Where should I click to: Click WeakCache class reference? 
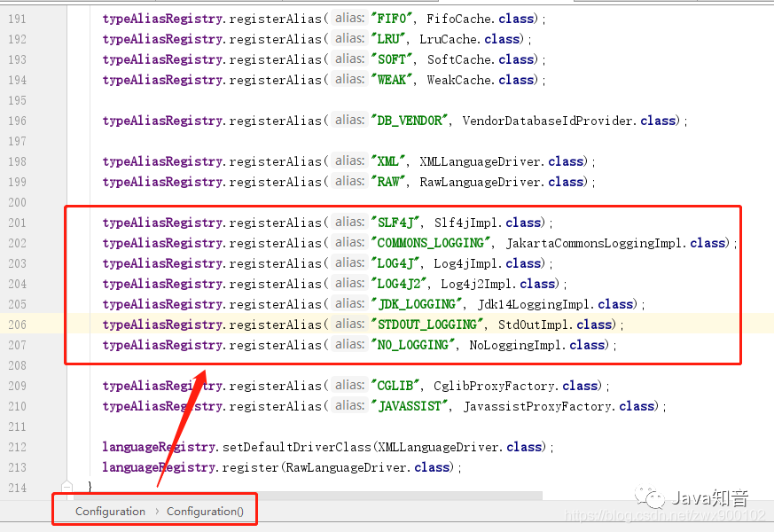[x=458, y=80]
